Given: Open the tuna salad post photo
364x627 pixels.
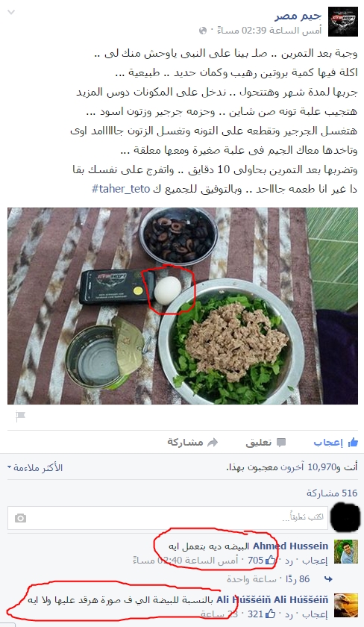Looking at the screenshot, I should pos(183,306).
